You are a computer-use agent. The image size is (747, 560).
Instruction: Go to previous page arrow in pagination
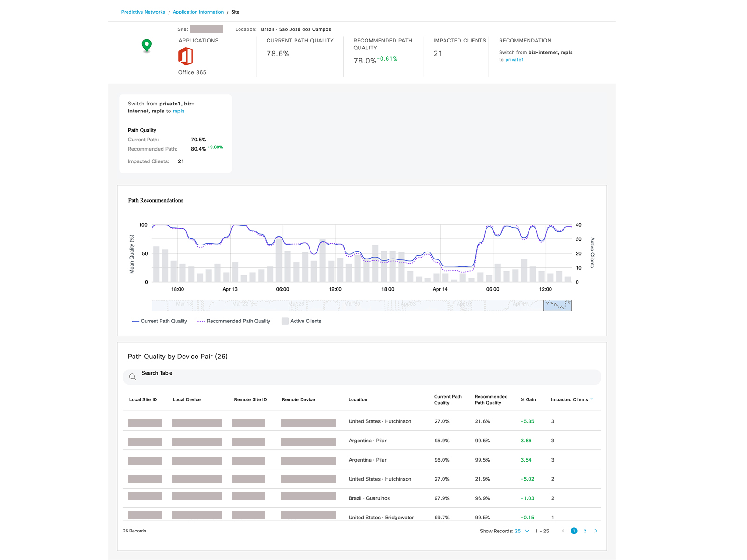pyautogui.click(x=563, y=531)
